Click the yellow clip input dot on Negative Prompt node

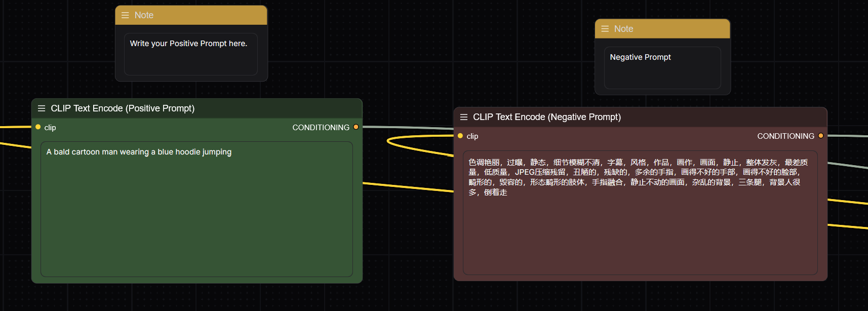460,136
